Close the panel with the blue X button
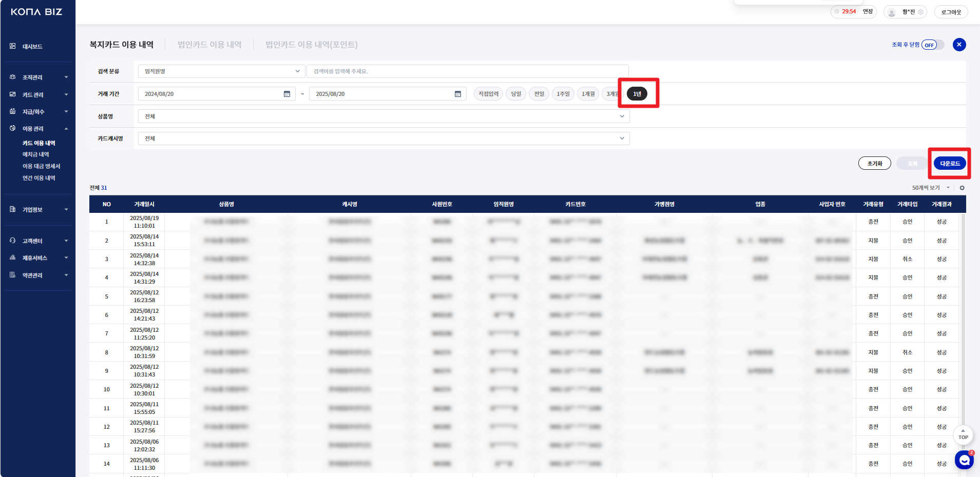Image resolution: width=980 pixels, height=477 pixels. pyautogui.click(x=959, y=45)
